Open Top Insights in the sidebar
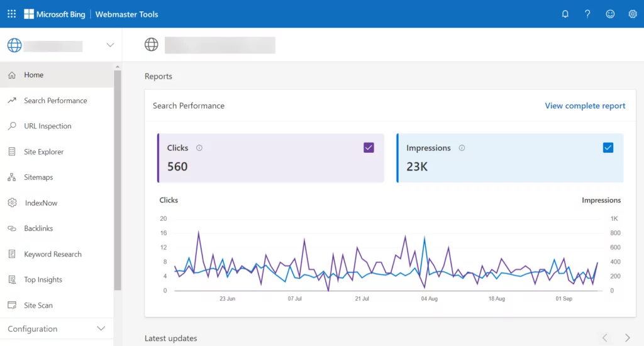Image resolution: width=644 pixels, height=346 pixels. (57, 279)
